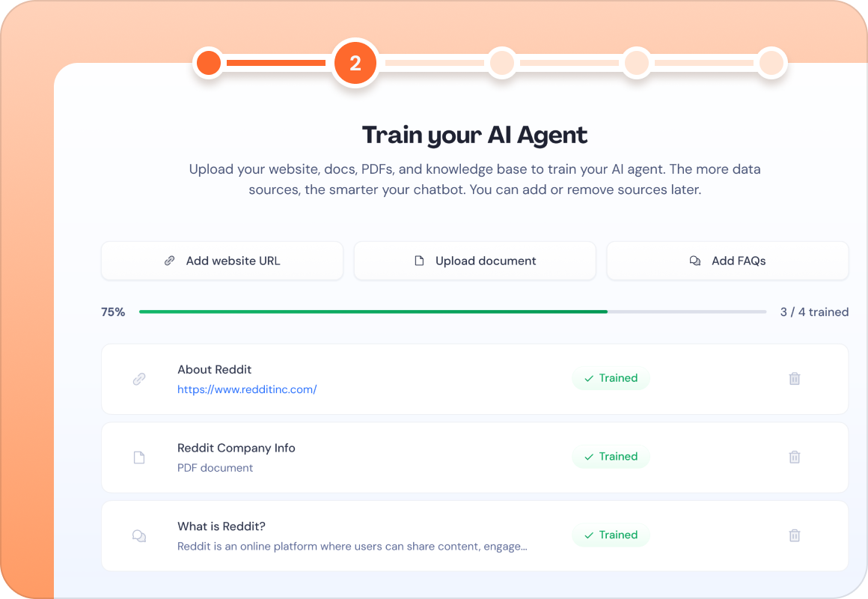Click the paperclip icon in Add website URL
Viewport: 868px width, 599px height.
click(x=169, y=261)
